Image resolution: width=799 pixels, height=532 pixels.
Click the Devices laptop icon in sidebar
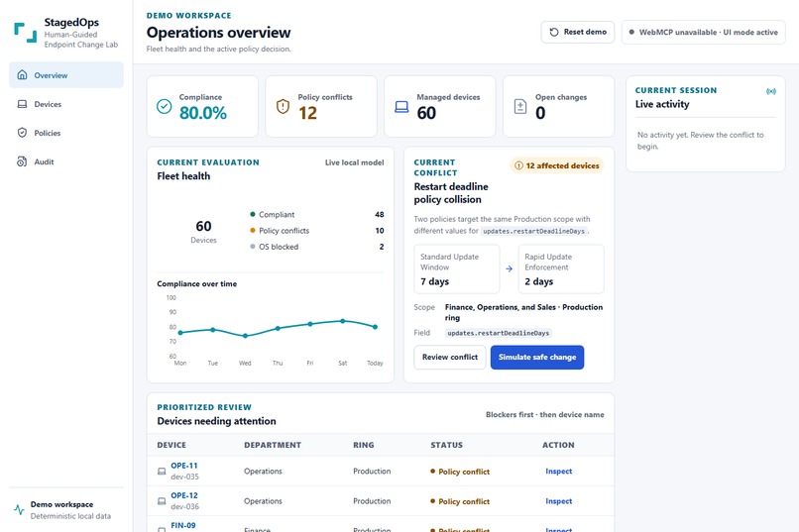pos(22,104)
